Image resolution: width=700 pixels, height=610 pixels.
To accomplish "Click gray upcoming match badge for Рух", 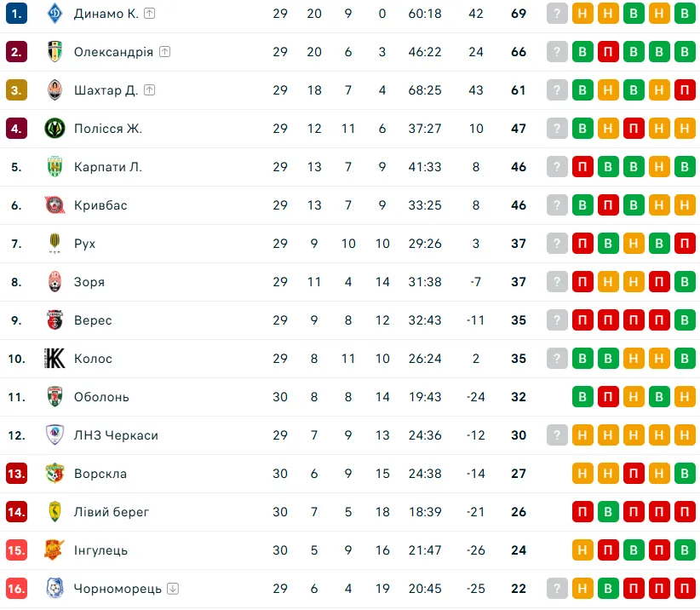I will (557, 244).
